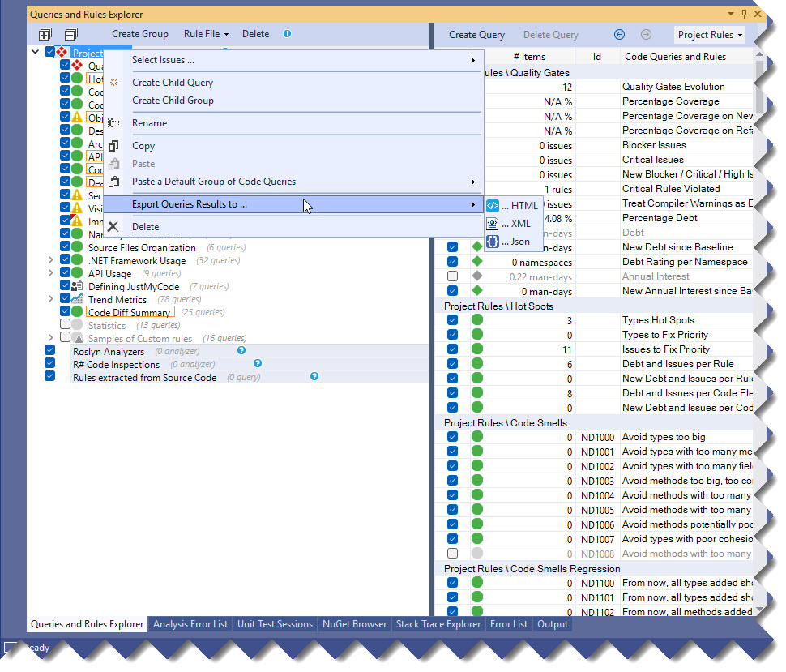The image size is (786, 672).
Task: Click the back navigation arrow icon
Action: (x=620, y=35)
